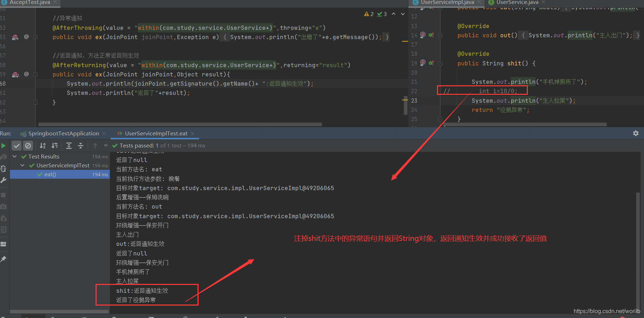644x318 pixels.
Task: Close AsceptTest.java editor tab
Action: [x=55, y=2]
